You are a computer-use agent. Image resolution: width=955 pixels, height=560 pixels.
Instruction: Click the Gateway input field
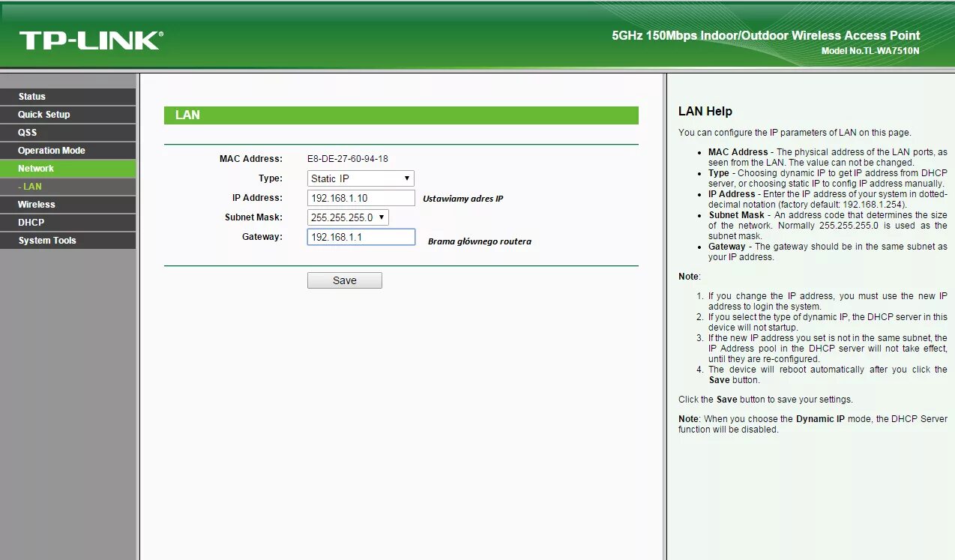click(361, 237)
